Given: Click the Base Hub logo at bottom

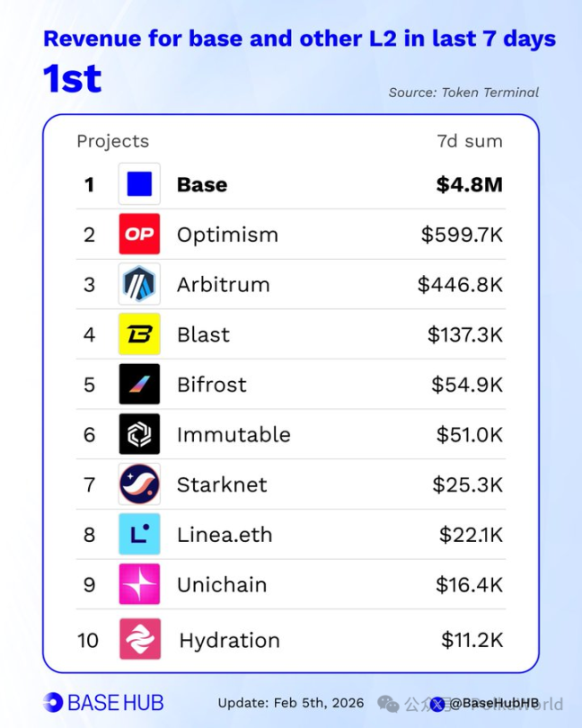Looking at the screenshot, I should (x=103, y=702).
